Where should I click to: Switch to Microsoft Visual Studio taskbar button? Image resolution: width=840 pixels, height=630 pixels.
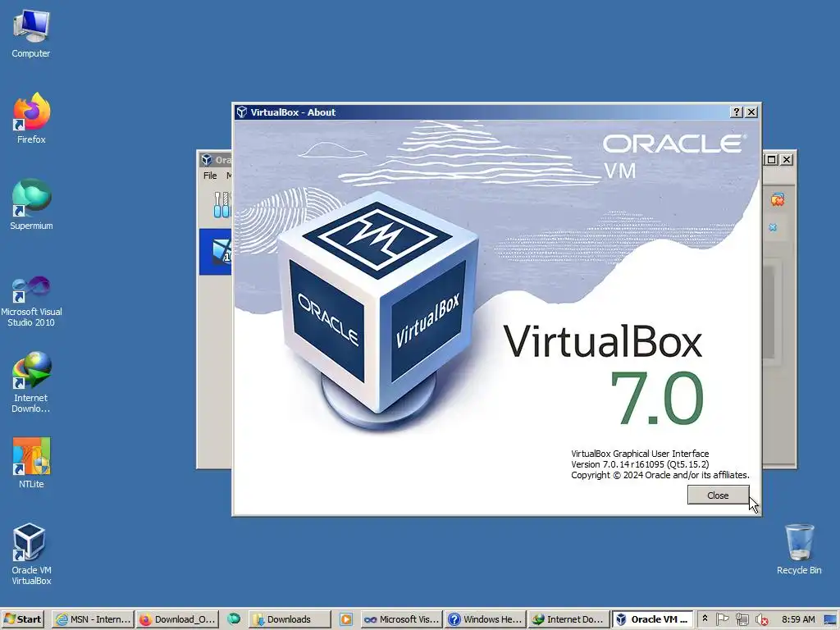point(402,619)
